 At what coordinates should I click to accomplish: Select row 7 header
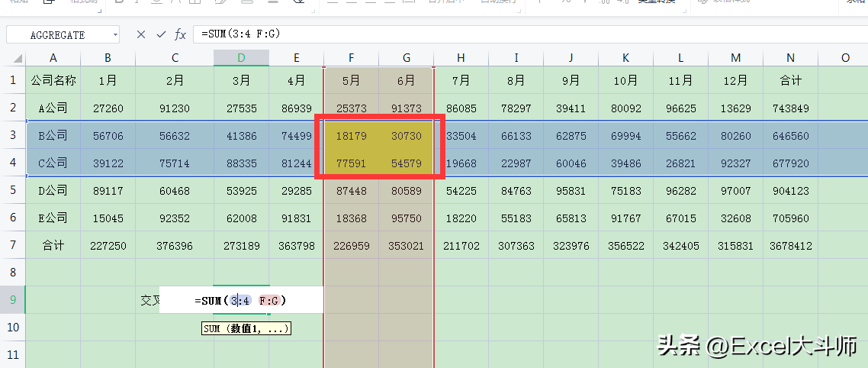(13, 245)
